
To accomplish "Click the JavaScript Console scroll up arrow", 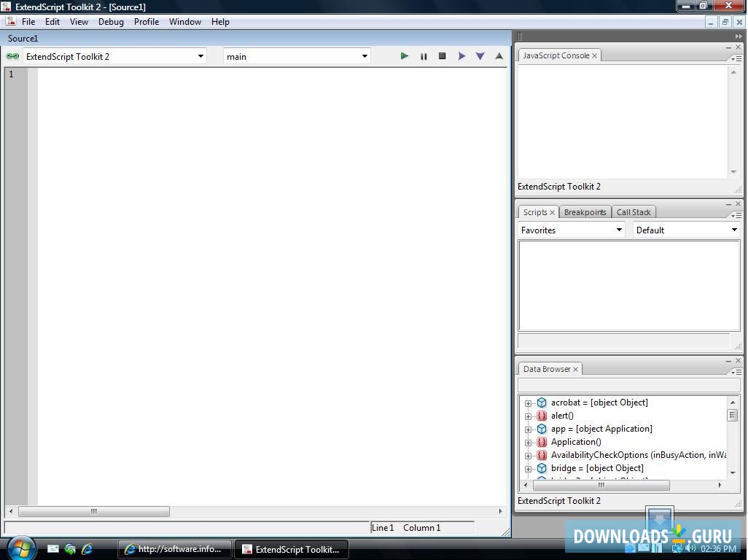I will pyautogui.click(x=733, y=72).
